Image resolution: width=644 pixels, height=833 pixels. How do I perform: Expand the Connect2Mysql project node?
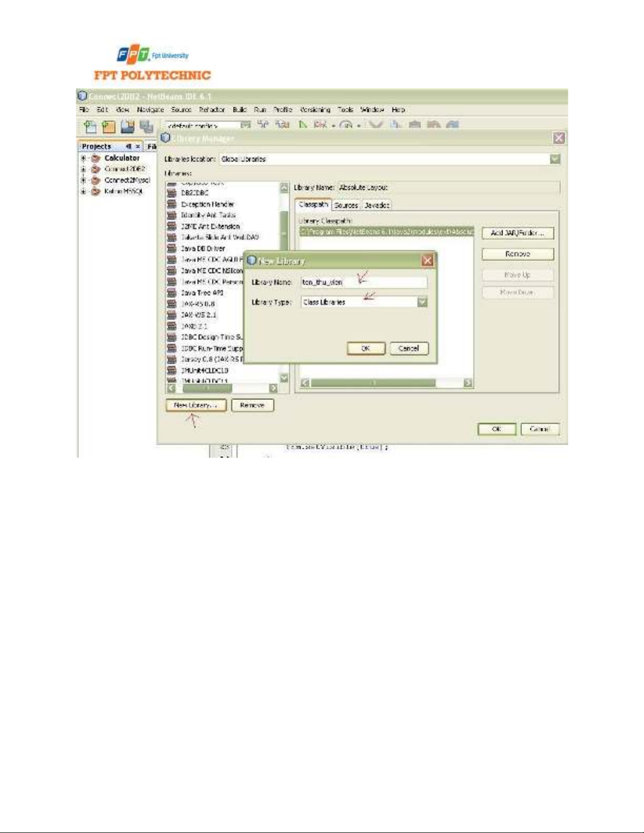point(83,180)
